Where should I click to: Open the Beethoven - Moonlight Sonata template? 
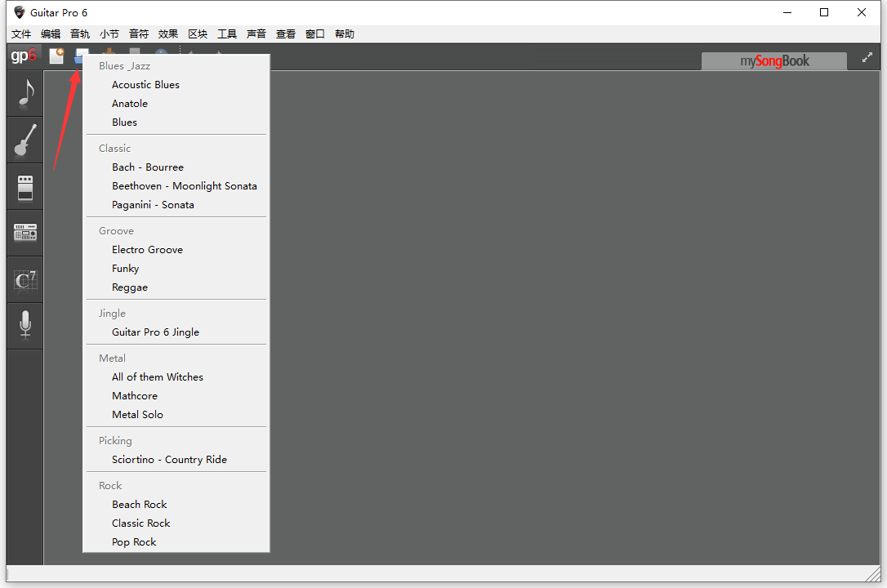pos(185,185)
